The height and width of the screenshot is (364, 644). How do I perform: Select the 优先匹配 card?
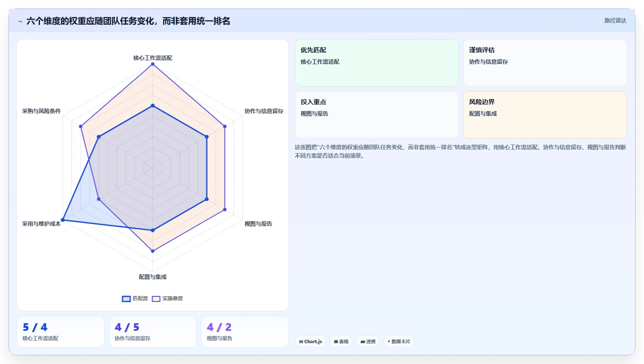tap(377, 63)
